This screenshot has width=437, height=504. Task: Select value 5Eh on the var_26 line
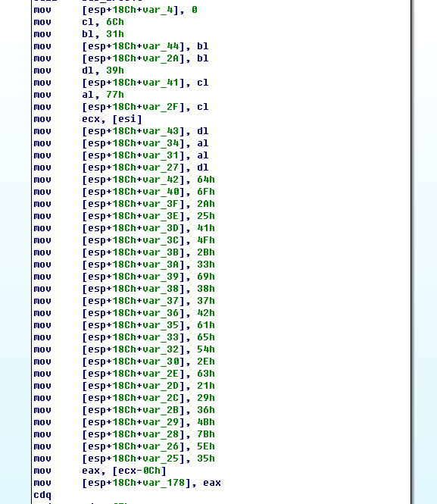206,447
